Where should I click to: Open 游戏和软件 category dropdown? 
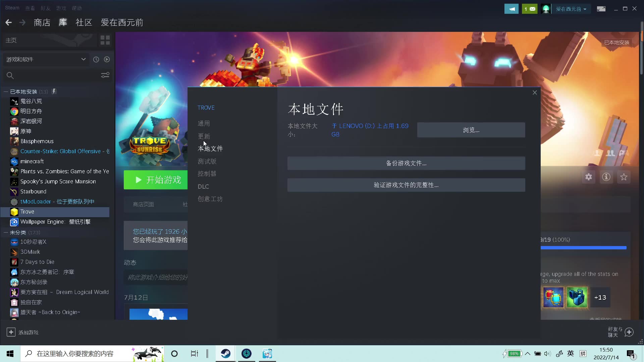pyautogui.click(x=46, y=59)
